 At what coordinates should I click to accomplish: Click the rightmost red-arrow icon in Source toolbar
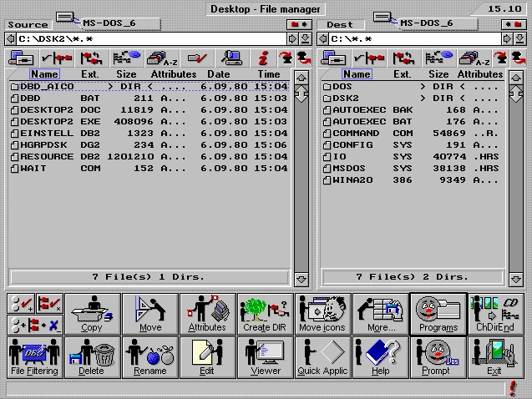tap(303, 58)
